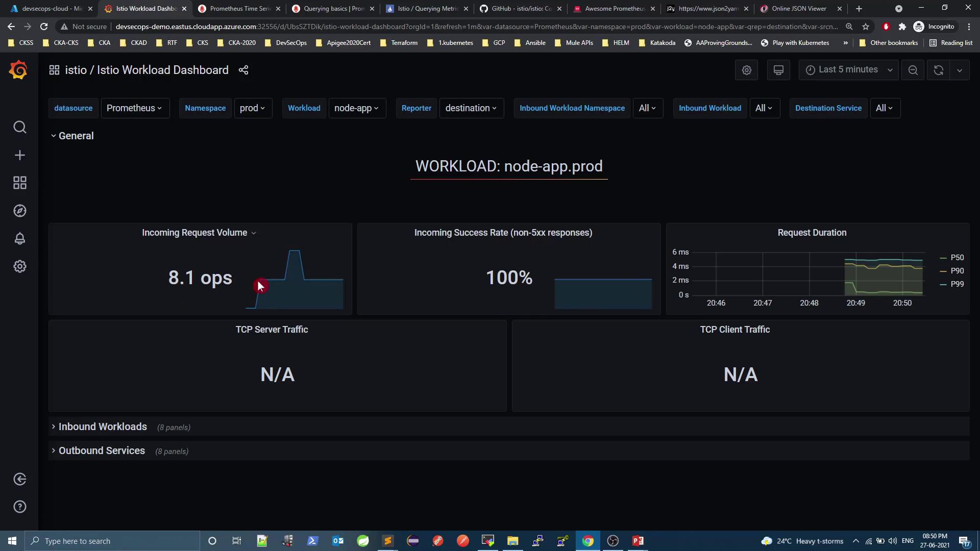
Task: Open the Namespace prod dropdown
Action: (x=253, y=108)
